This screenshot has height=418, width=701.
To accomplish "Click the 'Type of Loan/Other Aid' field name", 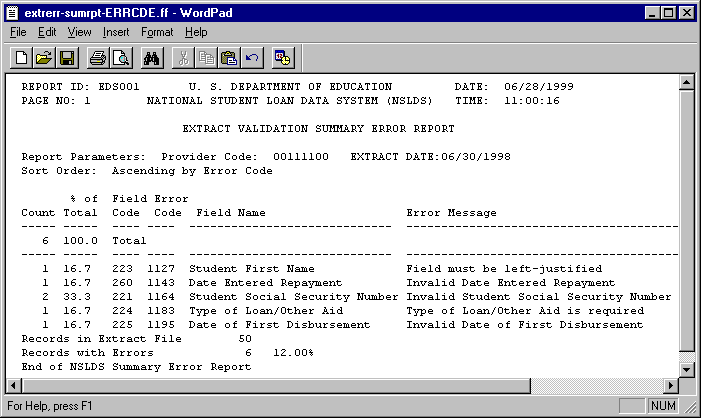I will pos(266,311).
